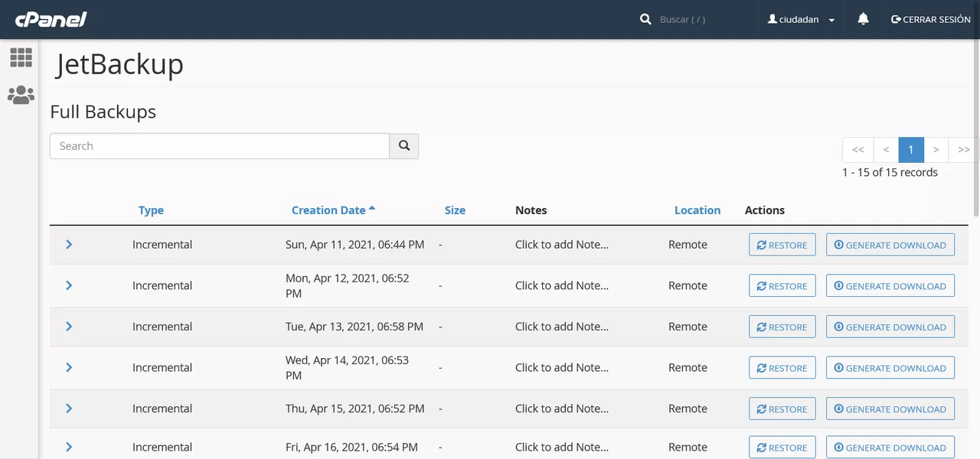
Task: Sort by Size column header
Action: click(x=455, y=210)
